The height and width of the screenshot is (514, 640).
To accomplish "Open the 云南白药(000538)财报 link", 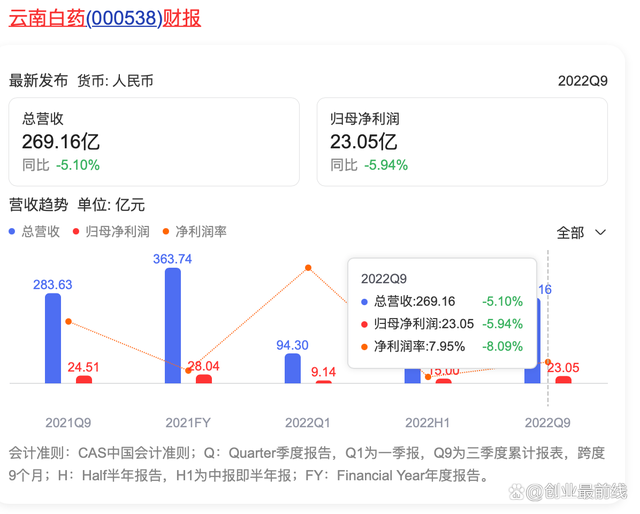I will 105,18.
